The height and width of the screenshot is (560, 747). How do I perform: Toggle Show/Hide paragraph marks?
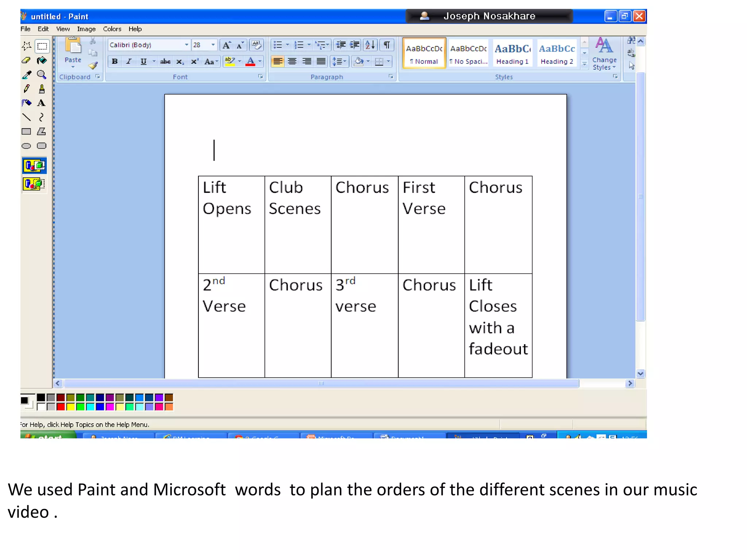[x=387, y=45]
